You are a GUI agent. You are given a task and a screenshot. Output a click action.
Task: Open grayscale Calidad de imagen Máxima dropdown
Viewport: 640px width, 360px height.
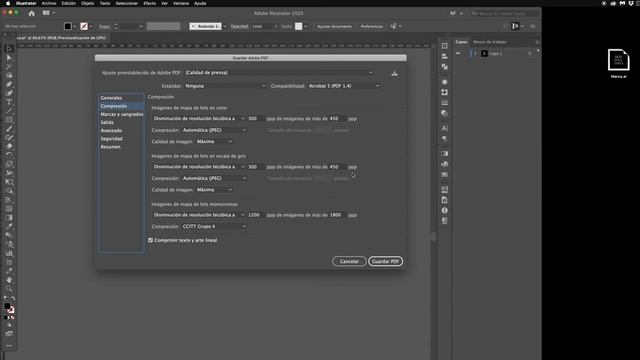(x=214, y=190)
